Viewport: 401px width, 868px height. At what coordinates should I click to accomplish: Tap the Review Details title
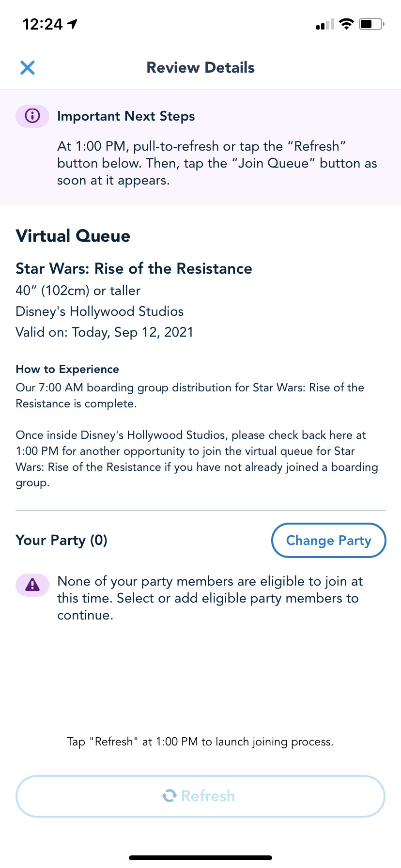200,67
